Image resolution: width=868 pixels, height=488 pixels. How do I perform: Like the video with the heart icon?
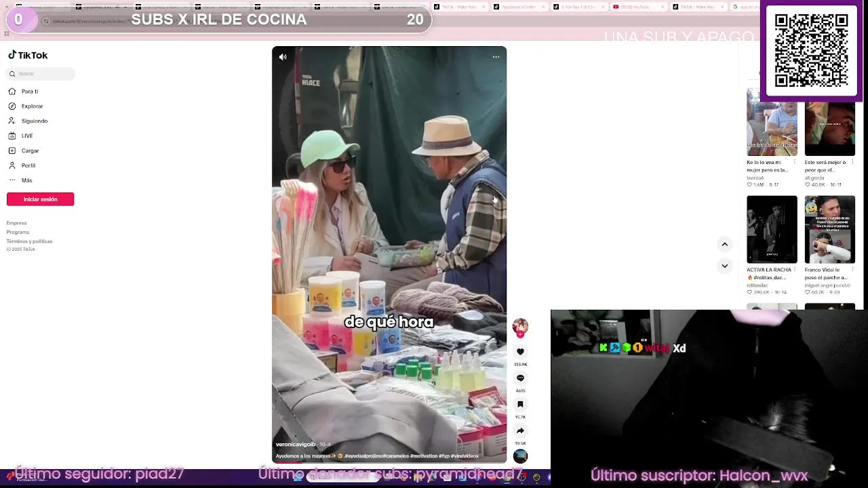click(x=520, y=352)
